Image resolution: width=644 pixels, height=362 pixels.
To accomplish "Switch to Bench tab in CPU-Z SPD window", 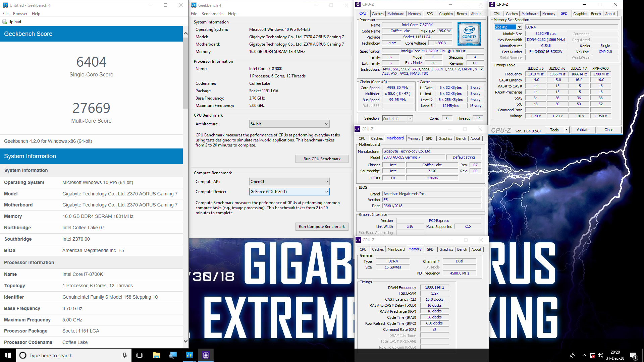I will pos(596,14).
